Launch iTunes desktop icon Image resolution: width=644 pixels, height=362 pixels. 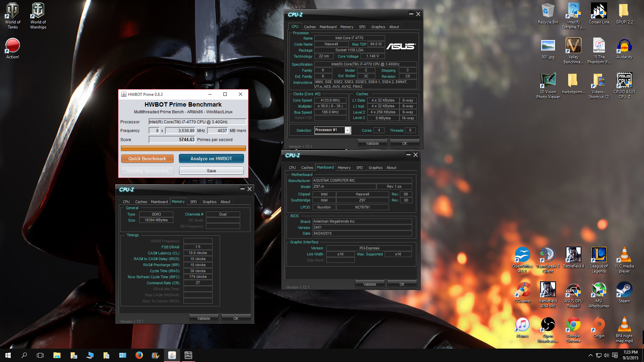522,327
